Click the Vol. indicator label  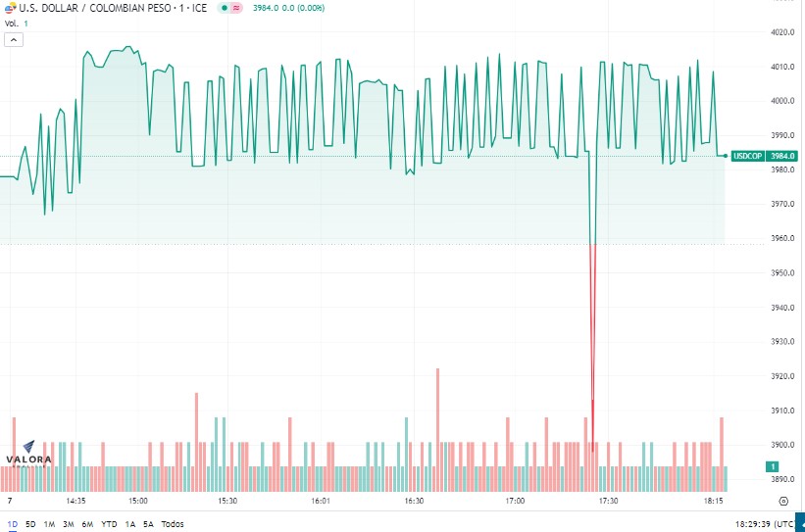pyautogui.click(x=12, y=24)
